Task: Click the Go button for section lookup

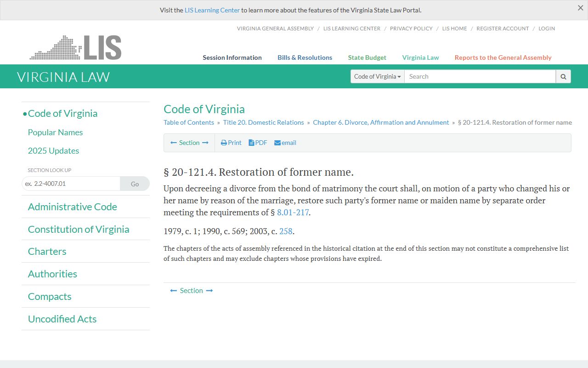Action: point(135,184)
